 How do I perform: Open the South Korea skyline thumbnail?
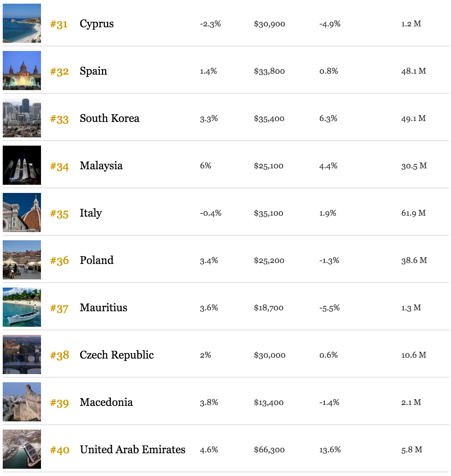coord(22,118)
